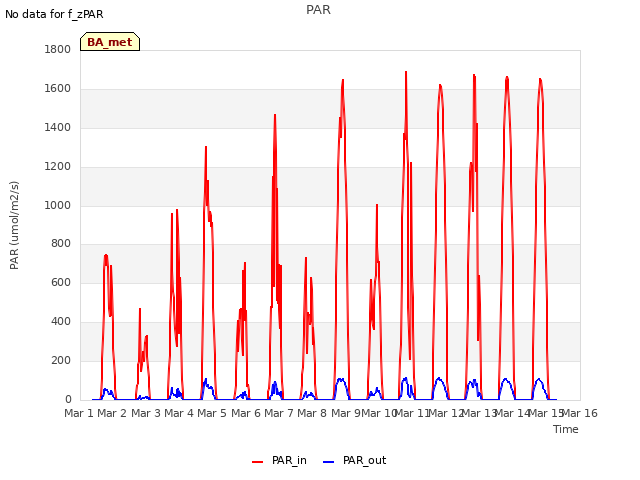Click the 'Mar 3' x-axis label
640x480 pixels.
[x=146, y=413]
